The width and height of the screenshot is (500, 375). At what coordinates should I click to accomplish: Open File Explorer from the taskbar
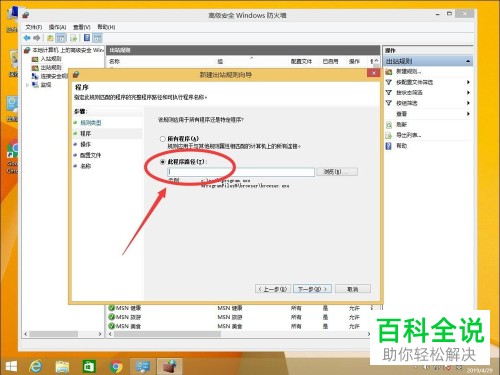pyautogui.click(x=62, y=366)
